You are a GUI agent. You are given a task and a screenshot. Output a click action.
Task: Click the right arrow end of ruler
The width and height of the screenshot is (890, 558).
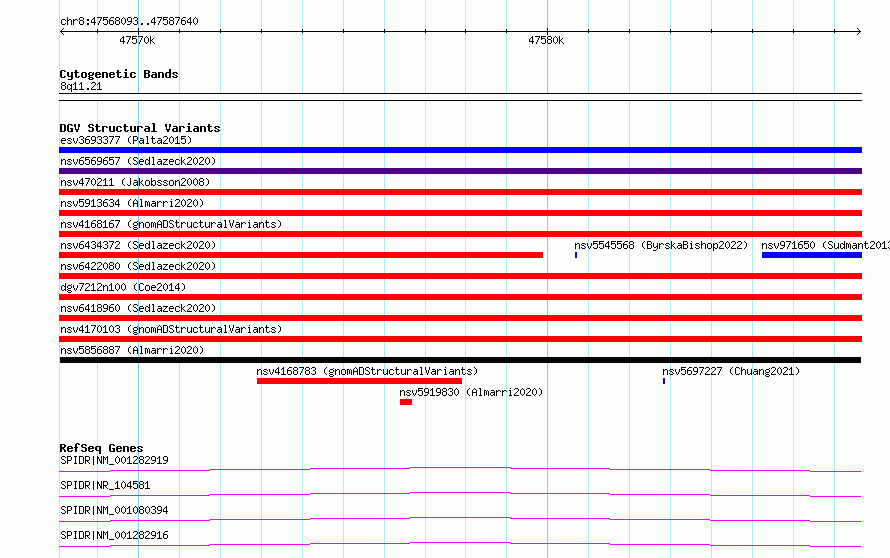859,32
